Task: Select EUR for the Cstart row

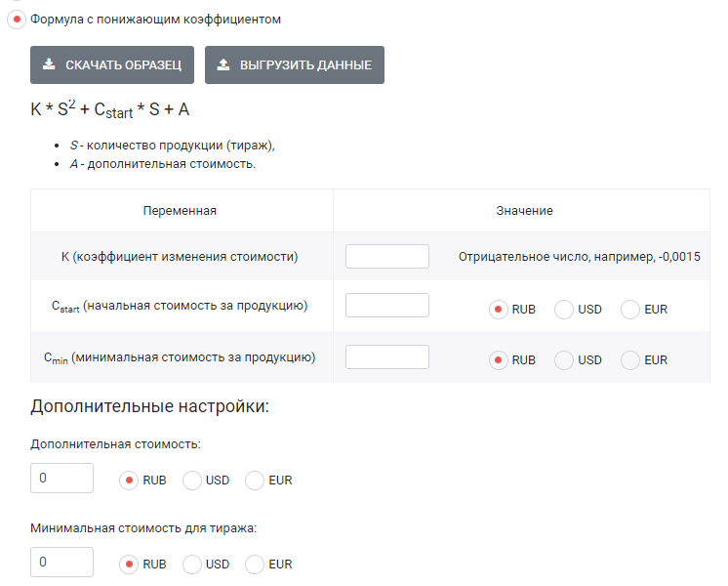Action: 630,310
